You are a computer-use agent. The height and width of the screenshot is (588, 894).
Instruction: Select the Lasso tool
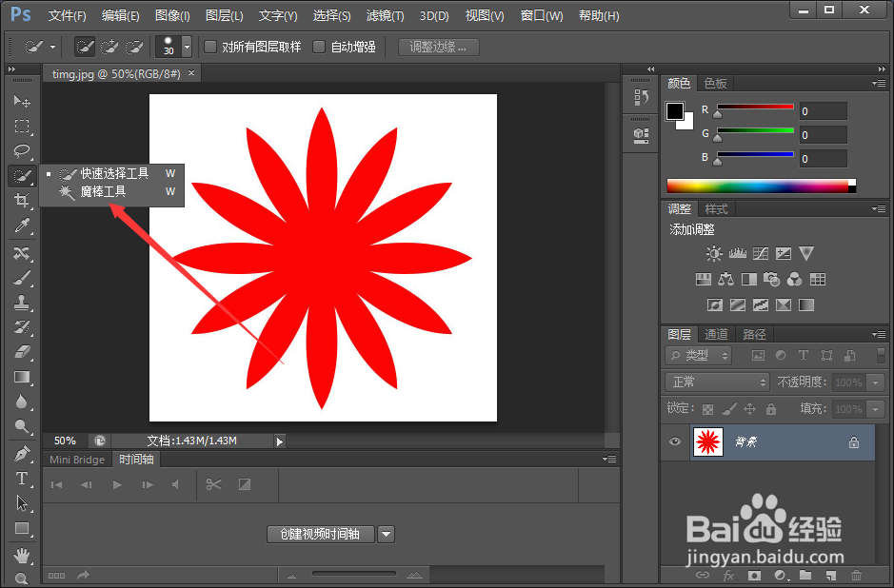[x=22, y=151]
